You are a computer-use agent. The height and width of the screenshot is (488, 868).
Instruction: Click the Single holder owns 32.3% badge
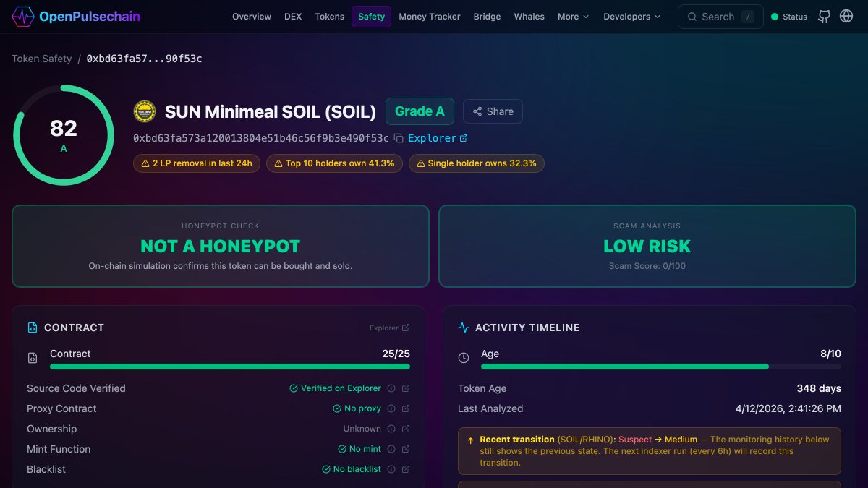476,163
